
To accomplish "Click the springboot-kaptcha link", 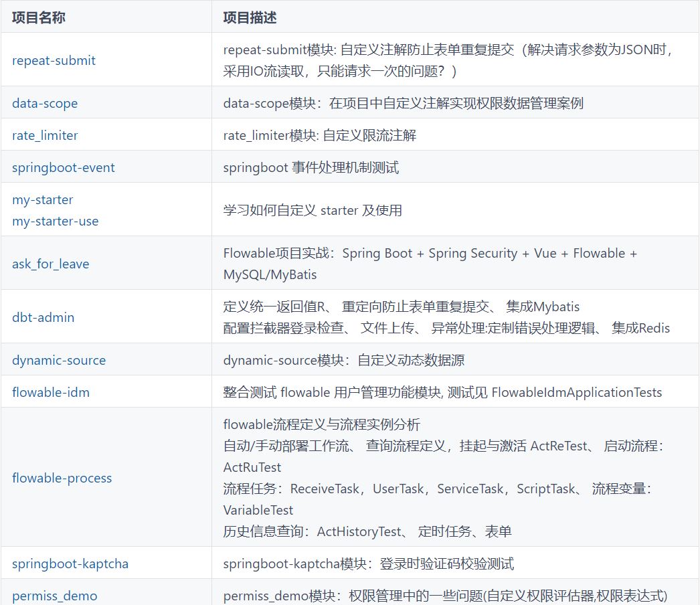I will tap(70, 564).
